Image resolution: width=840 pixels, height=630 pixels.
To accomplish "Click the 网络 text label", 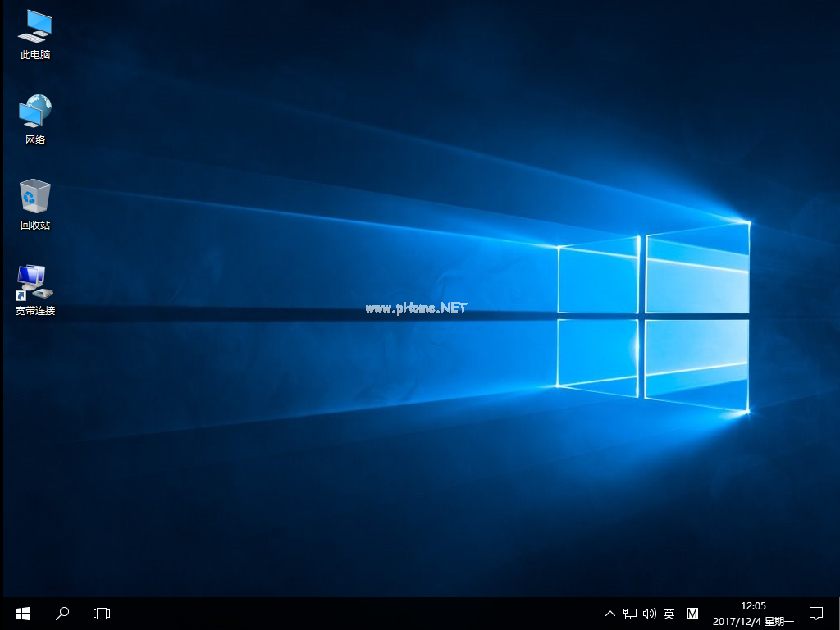I will (35, 140).
